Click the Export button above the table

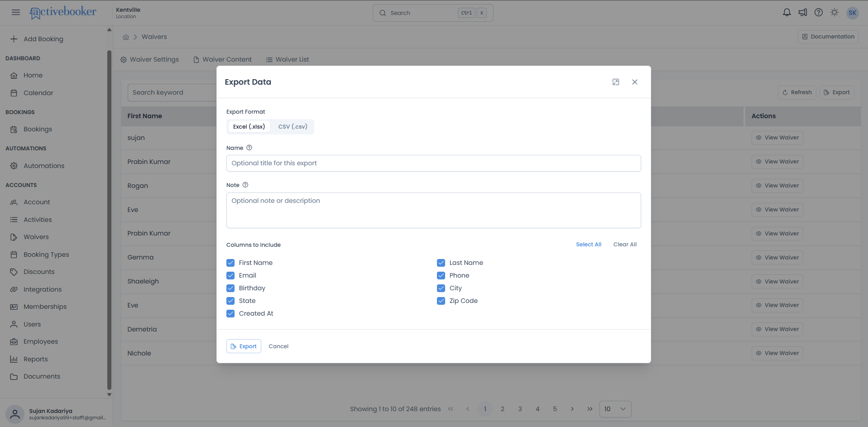tap(837, 92)
